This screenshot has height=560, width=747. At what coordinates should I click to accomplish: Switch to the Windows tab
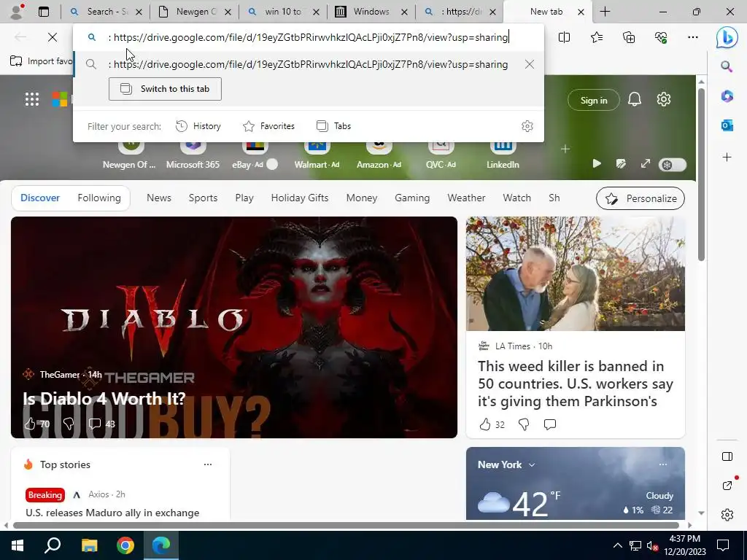tap(371, 12)
